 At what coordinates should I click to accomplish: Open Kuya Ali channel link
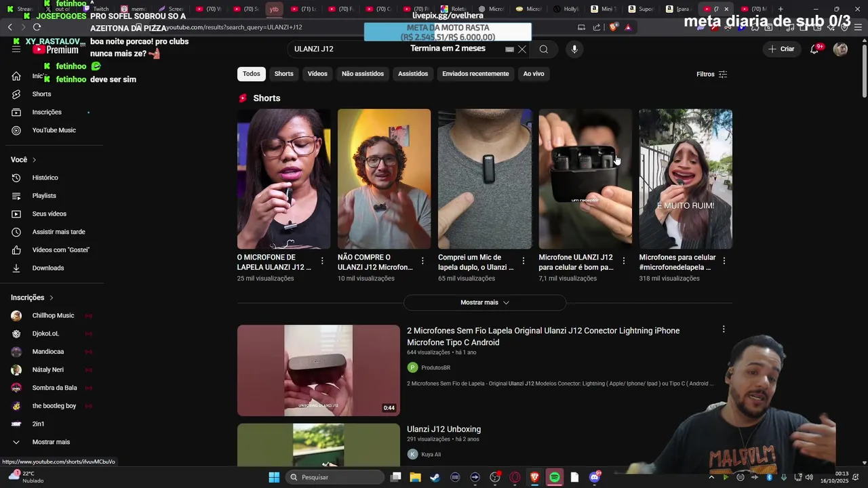[x=431, y=455]
